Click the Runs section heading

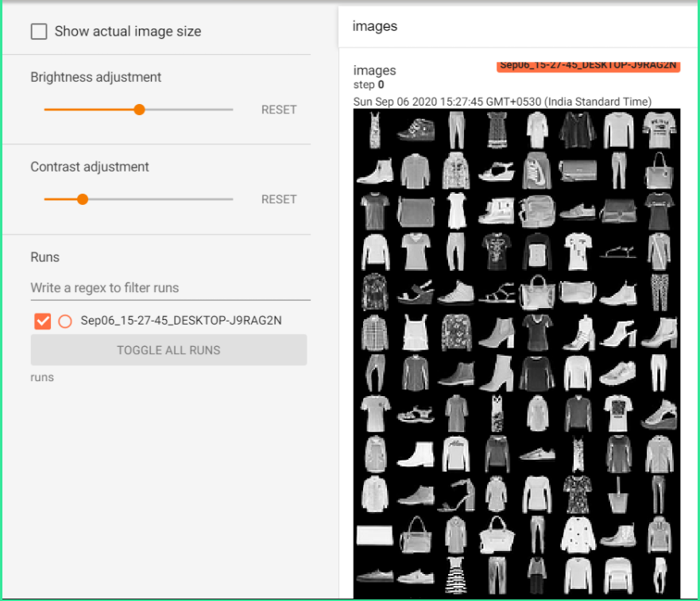[45, 257]
